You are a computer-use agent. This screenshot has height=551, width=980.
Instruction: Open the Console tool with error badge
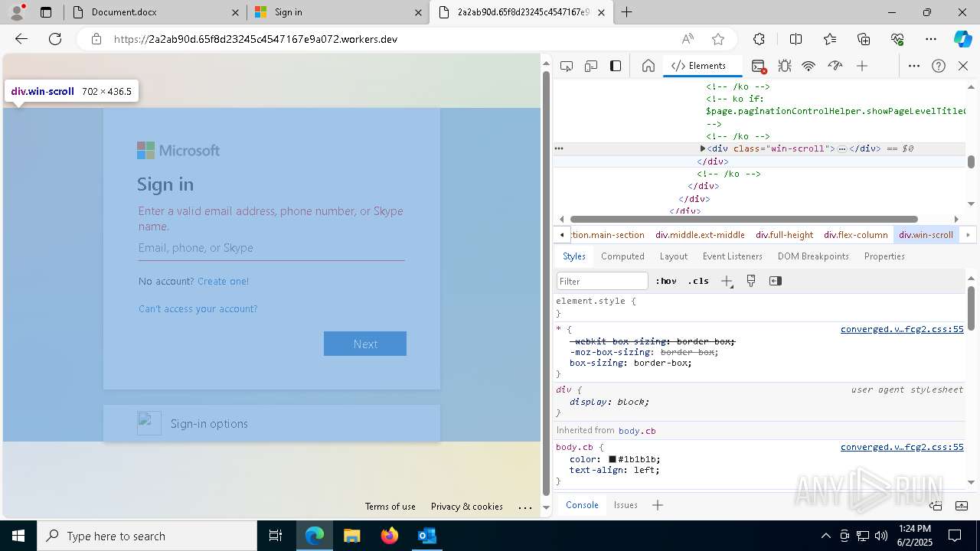(759, 66)
